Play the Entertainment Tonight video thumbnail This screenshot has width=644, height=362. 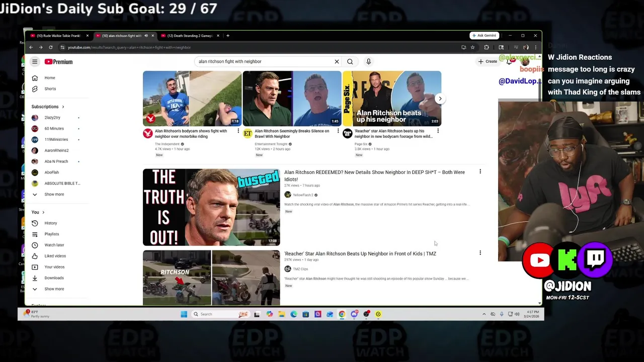pos(292,99)
